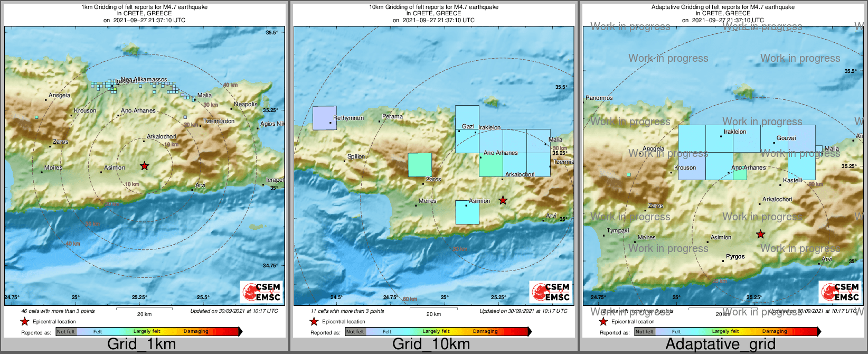868x354 pixels.
Task: Click '46 cells with more than 3 points' text
Action: [x=58, y=311]
